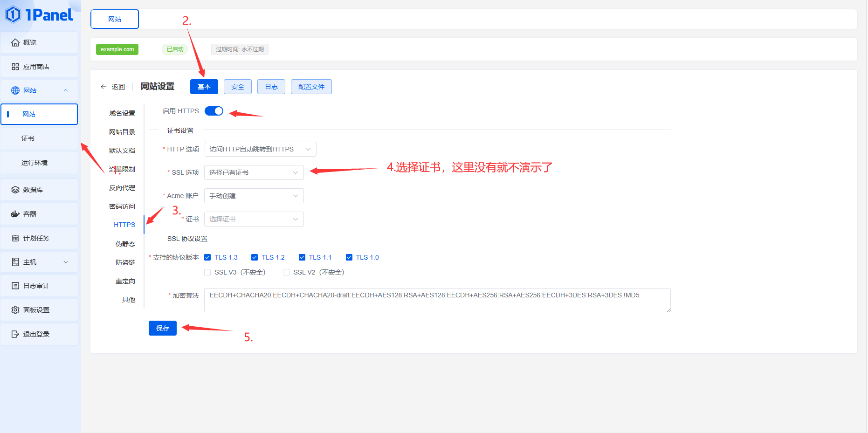Click the 概览 home icon in sidebar
Viewport: 868px width, 433px height.
pos(15,42)
